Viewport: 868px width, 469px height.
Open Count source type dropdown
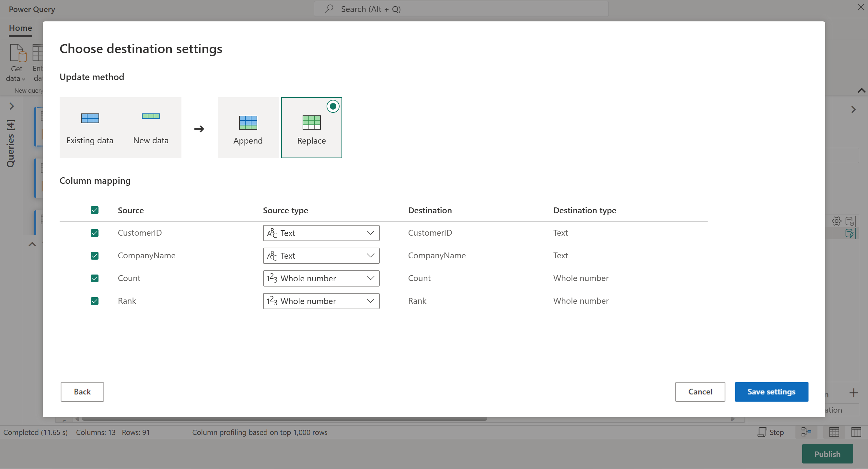click(x=321, y=278)
